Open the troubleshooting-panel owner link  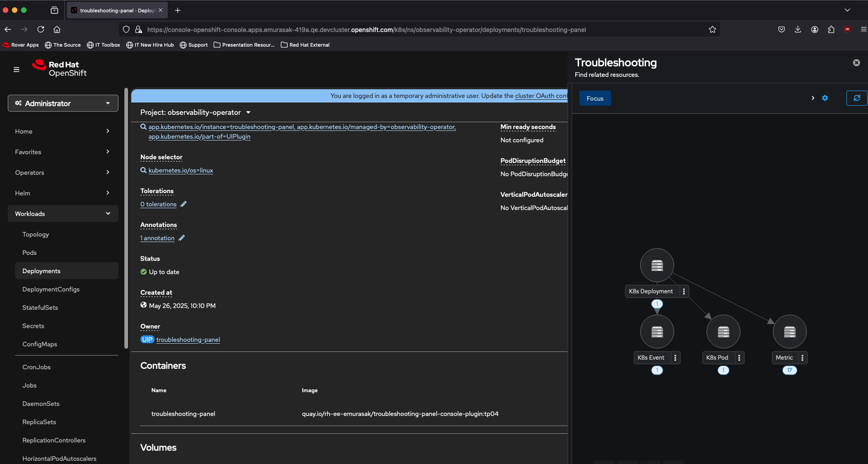188,340
